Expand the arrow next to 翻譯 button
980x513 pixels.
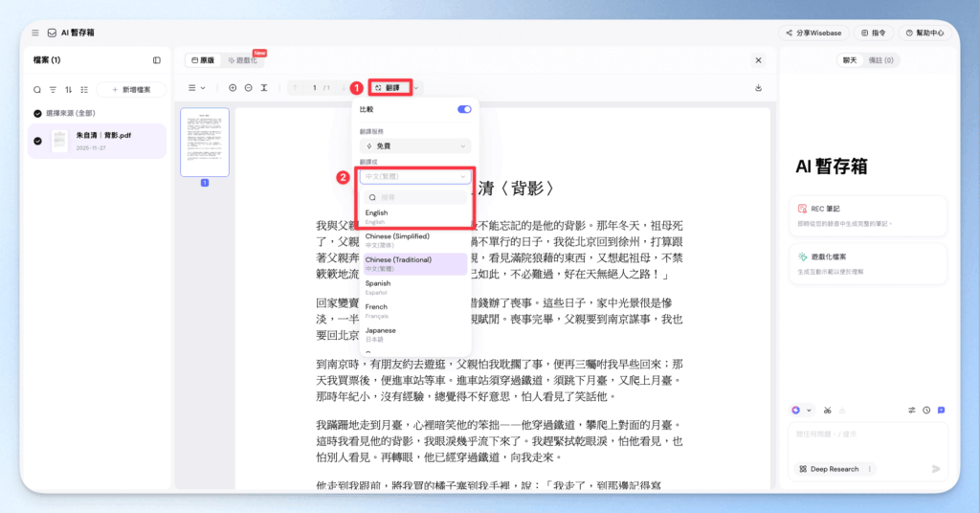coord(416,88)
